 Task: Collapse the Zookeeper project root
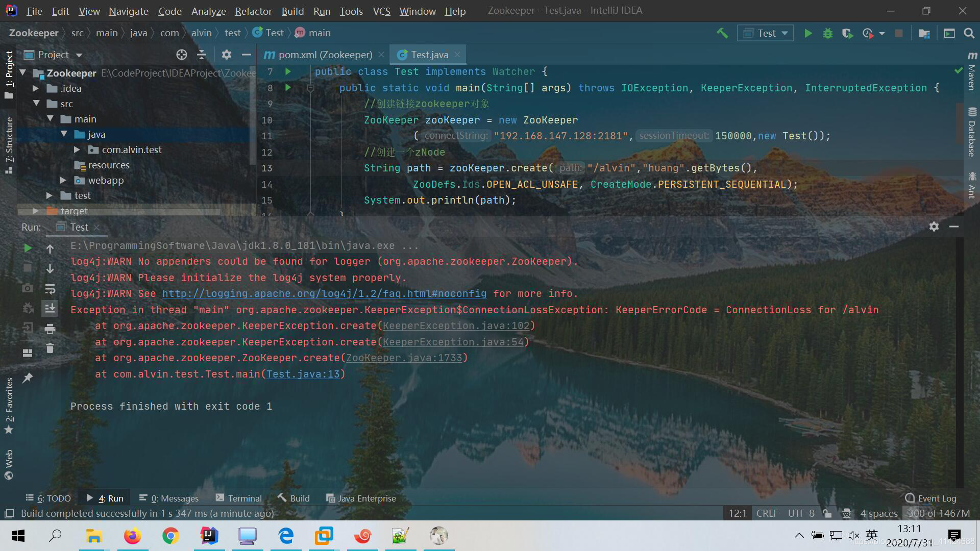click(23, 73)
